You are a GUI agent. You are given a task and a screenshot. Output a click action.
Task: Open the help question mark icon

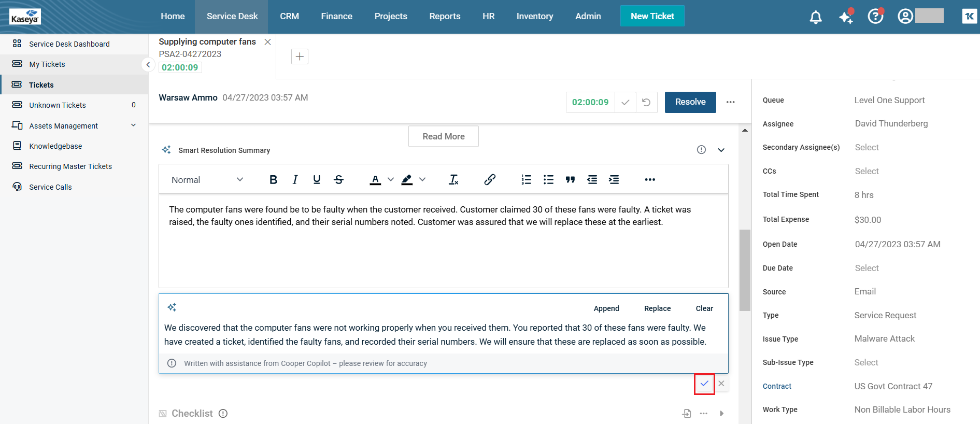pyautogui.click(x=875, y=17)
